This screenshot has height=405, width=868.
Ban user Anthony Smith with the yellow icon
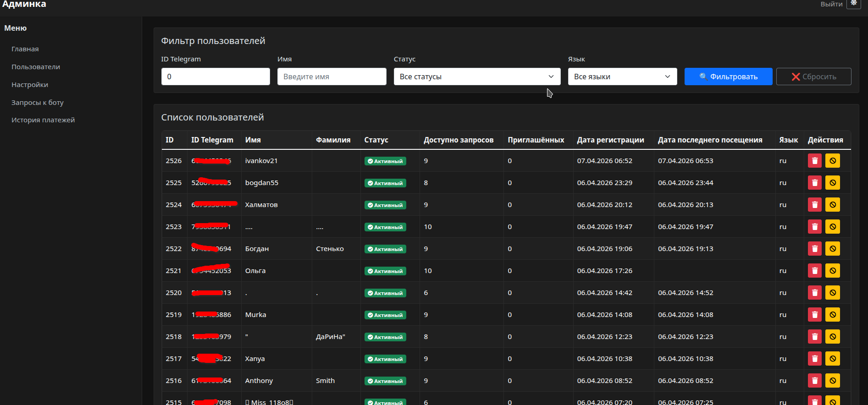pyautogui.click(x=832, y=381)
